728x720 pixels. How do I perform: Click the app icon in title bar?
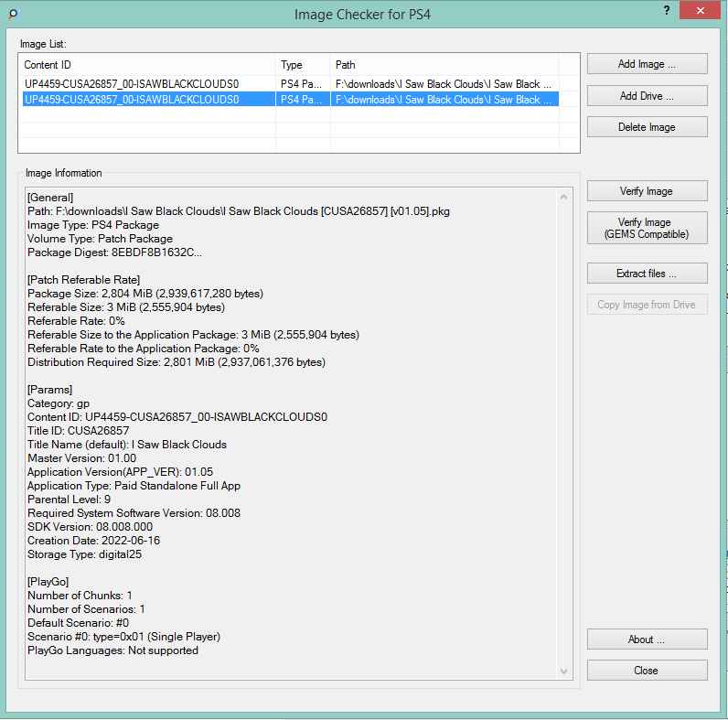15,14
